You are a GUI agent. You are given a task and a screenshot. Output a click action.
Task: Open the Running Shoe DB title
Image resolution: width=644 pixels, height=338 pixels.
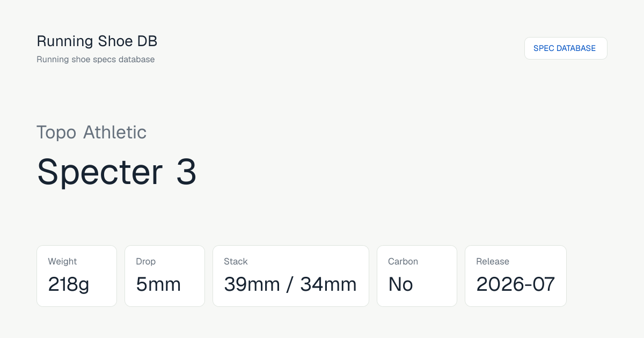click(97, 41)
